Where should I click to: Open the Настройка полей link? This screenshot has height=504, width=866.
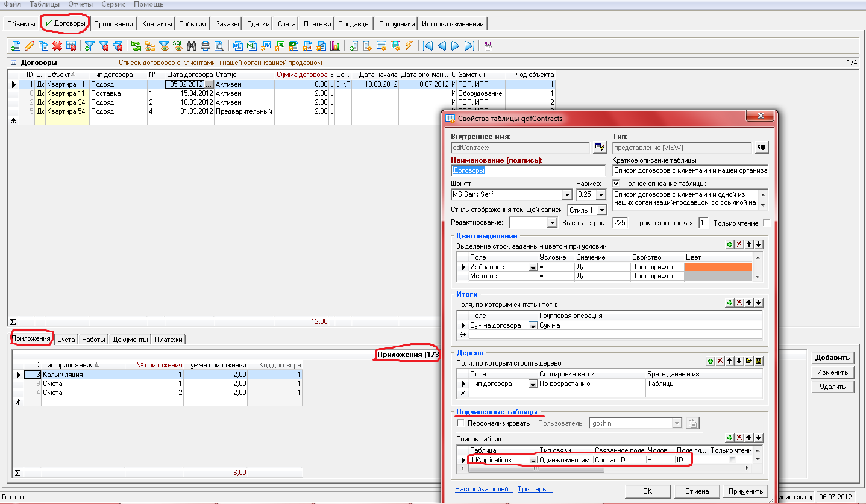(x=484, y=489)
